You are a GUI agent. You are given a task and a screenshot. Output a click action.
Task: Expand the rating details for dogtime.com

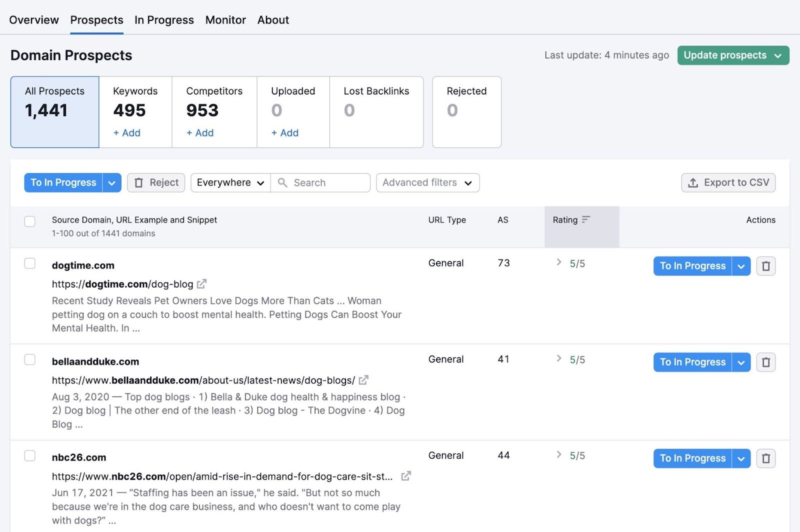click(558, 262)
